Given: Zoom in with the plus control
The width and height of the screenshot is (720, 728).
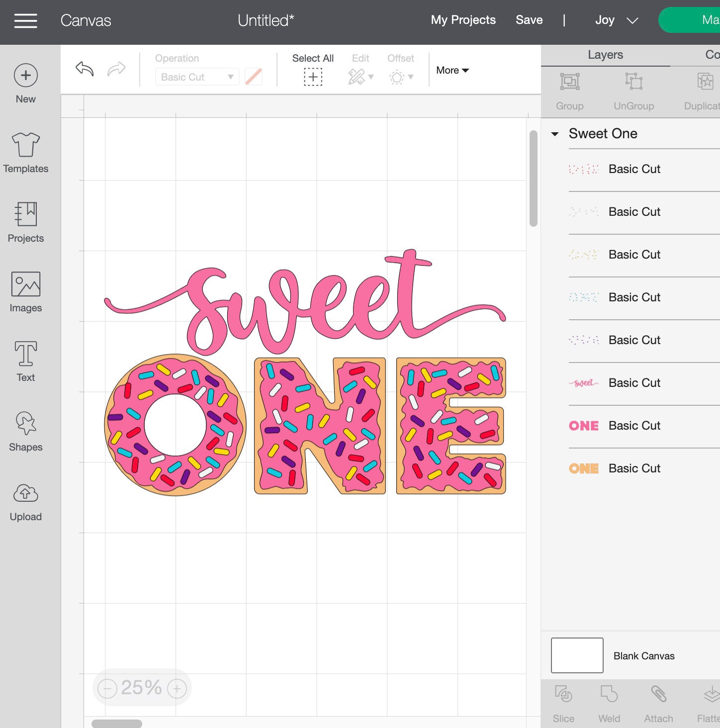Looking at the screenshot, I should coord(176,688).
